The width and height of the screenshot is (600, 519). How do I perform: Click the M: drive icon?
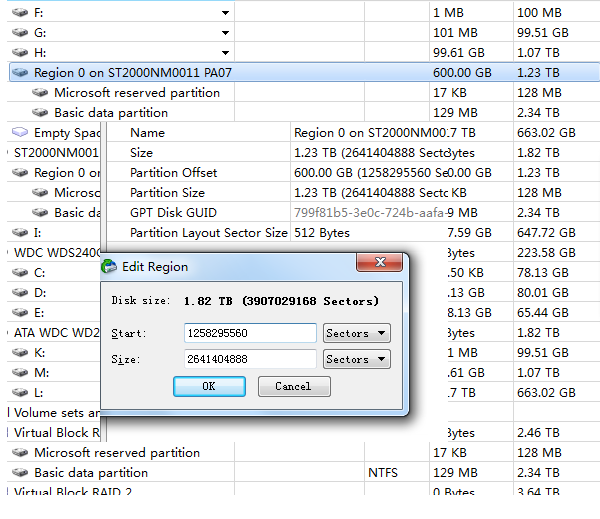pyautogui.click(x=20, y=372)
